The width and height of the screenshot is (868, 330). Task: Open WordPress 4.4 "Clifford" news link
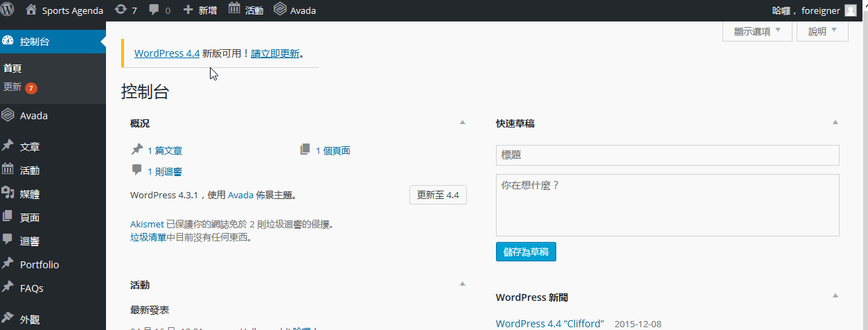coord(550,324)
